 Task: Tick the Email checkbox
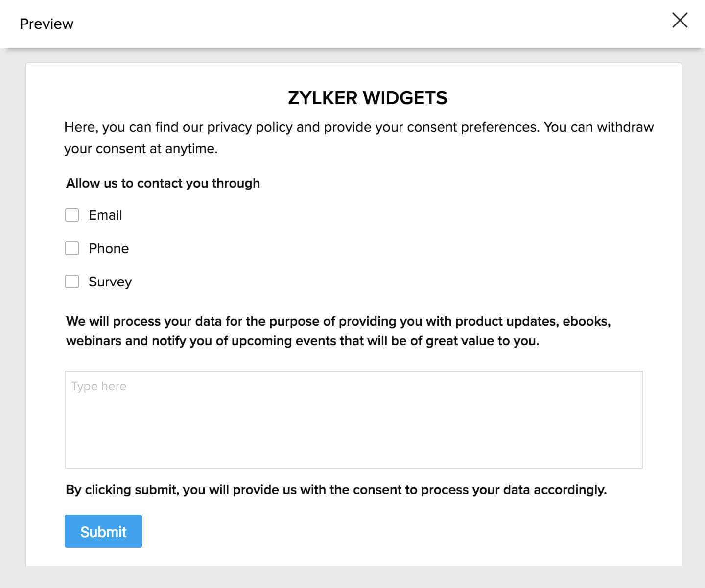(x=72, y=215)
